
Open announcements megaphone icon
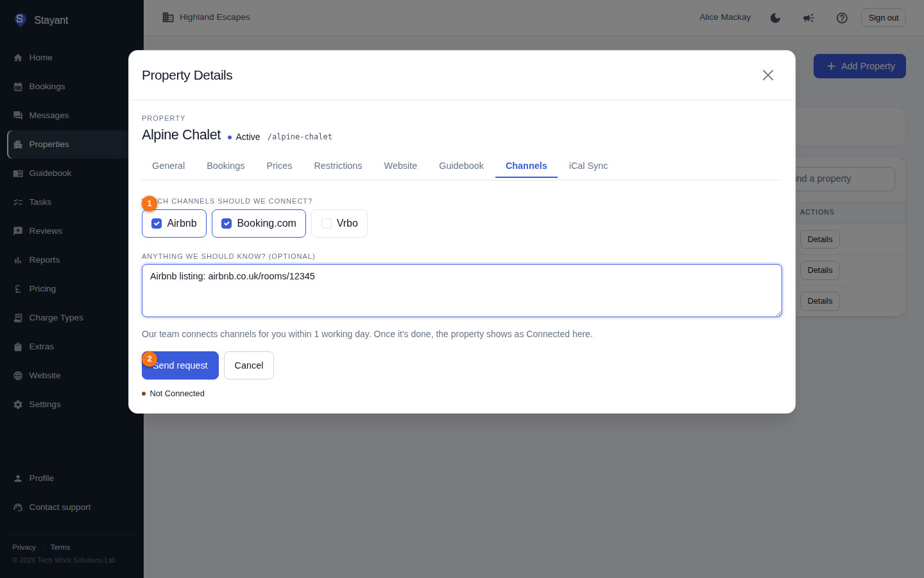click(x=809, y=18)
